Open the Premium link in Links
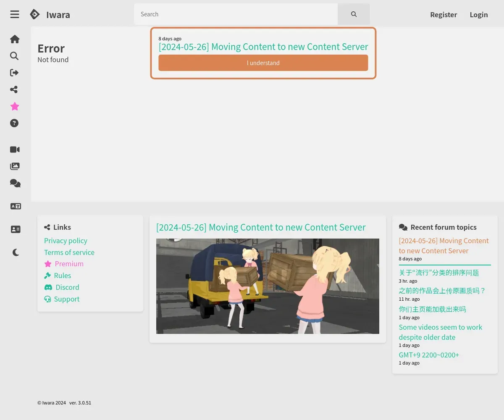The width and height of the screenshot is (504, 420). coord(69,264)
